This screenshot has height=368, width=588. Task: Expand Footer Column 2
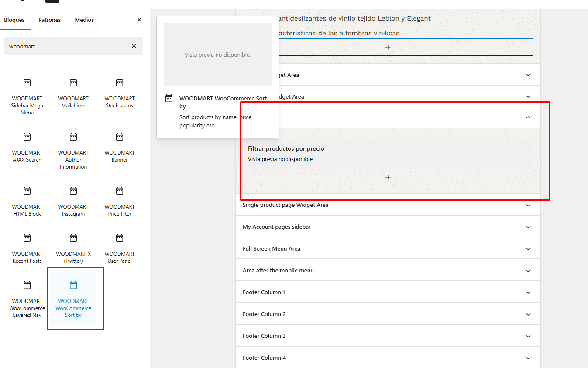pos(388,314)
